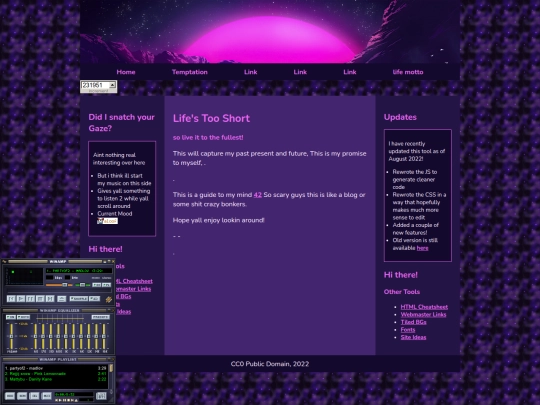Click the Current Mood badge icon

pos(107,221)
